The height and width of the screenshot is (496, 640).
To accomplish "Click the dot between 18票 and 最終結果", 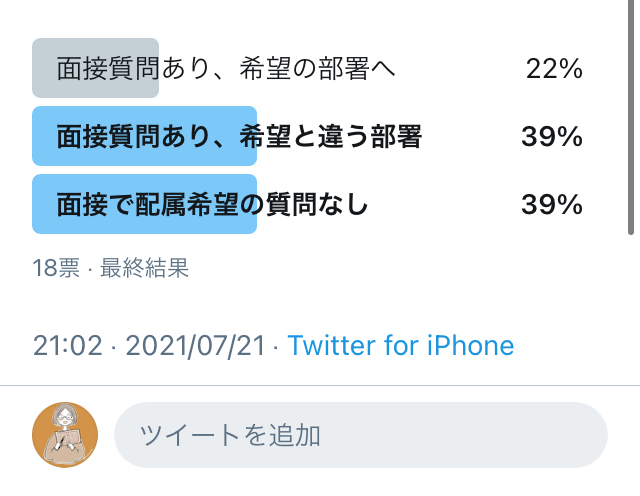I will (90, 268).
